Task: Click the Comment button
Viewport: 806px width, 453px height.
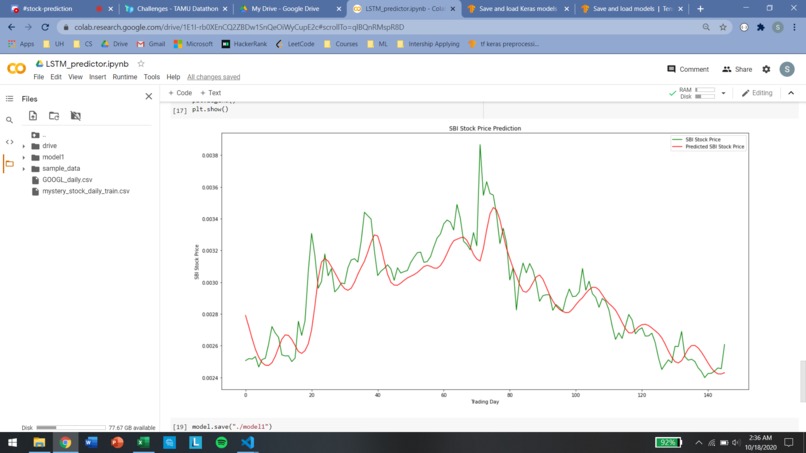Action: [688, 69]
